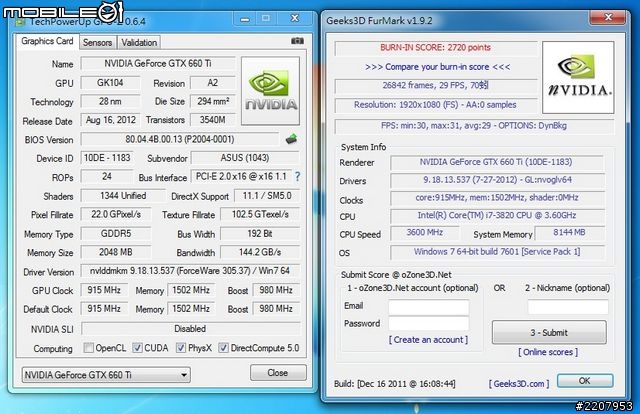Click the GPU-Z Close button
Viewport: 640px width, 414px height.
pyautogui.click(x=278, y=373)
